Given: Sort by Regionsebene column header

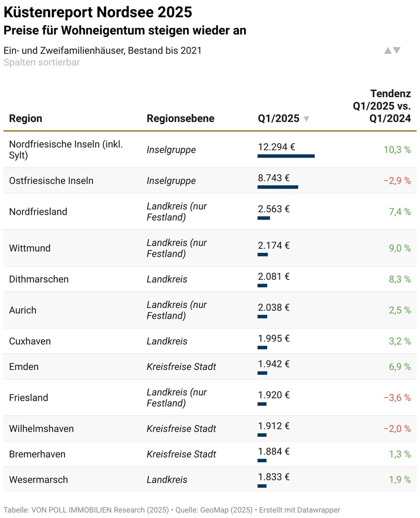Looking at the screenshot, I should [x=180, y=118].
